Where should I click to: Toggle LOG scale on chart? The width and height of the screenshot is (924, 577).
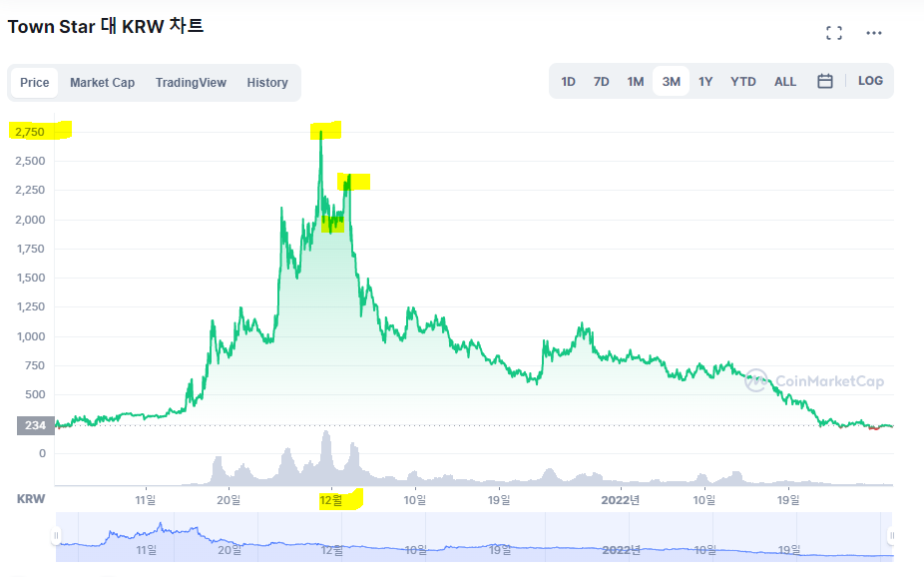[870, 81]
